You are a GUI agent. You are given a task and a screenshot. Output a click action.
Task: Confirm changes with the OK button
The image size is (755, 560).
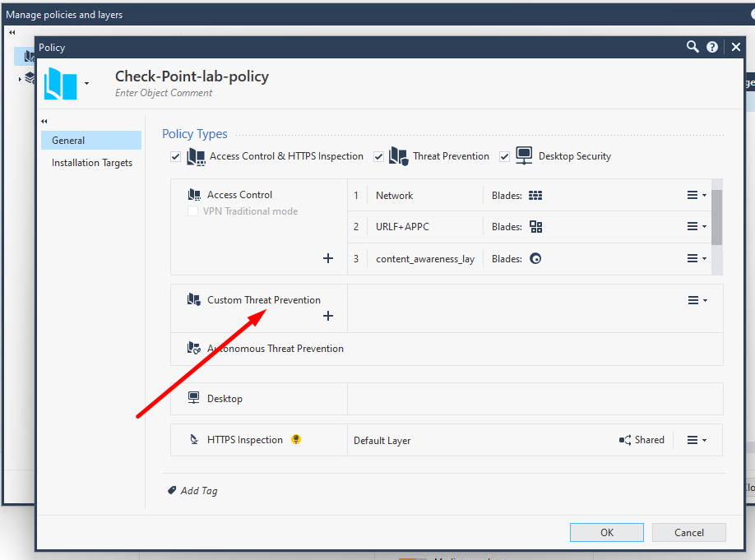[x=606, y=532]
